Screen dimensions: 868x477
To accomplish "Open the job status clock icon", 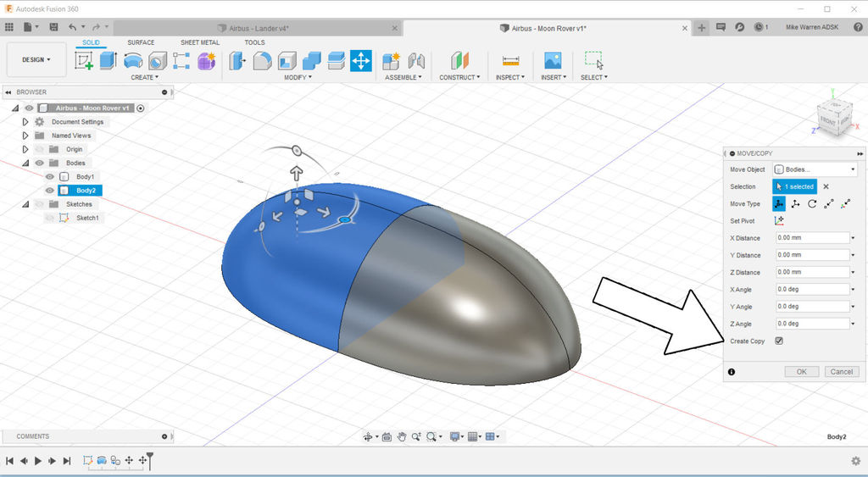I will click(x=759, y=27).
